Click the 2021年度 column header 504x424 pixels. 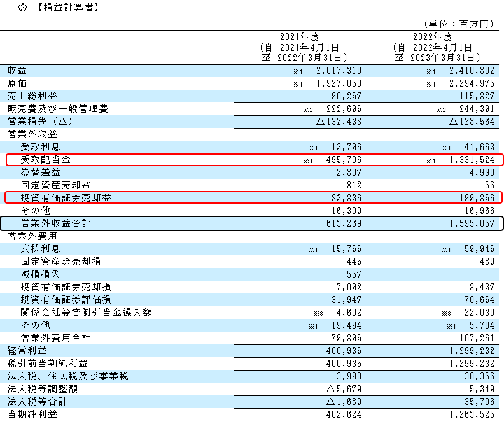[x=298, y=37]
